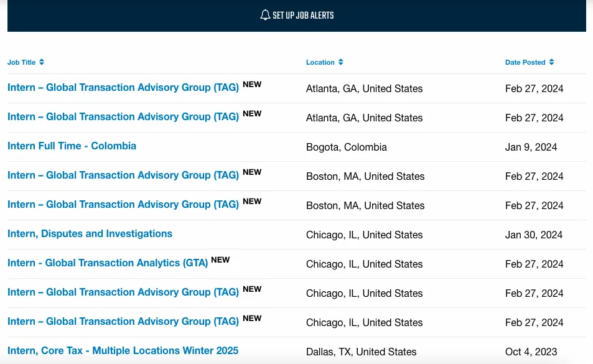Sort listings by the Location header
Viewport: 593px width, 364px height.
[x=320, y=62]
